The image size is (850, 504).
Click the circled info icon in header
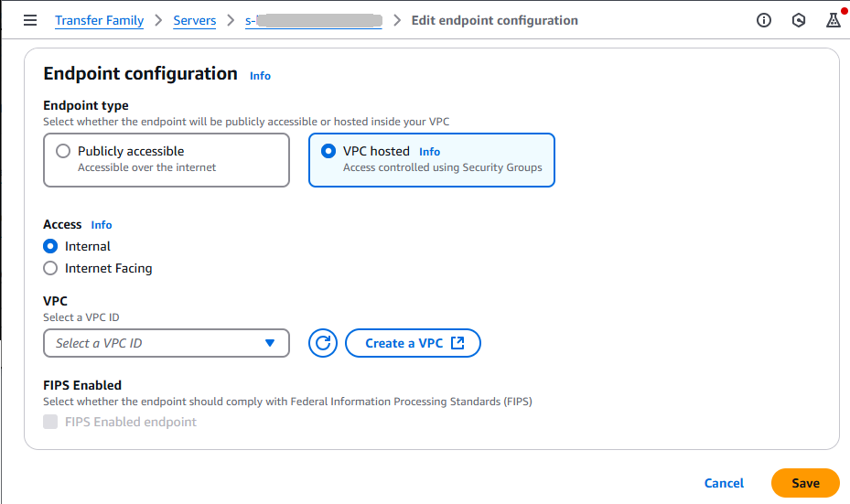click(764, 20)
